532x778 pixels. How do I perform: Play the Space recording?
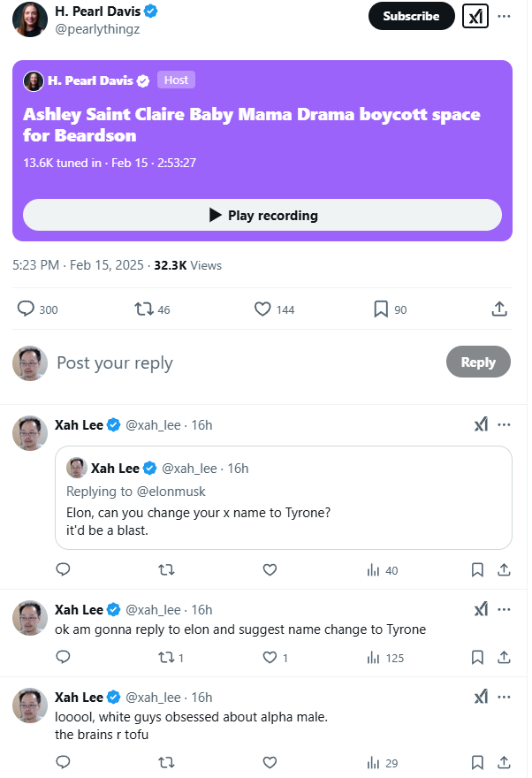(x=262, y=215)
